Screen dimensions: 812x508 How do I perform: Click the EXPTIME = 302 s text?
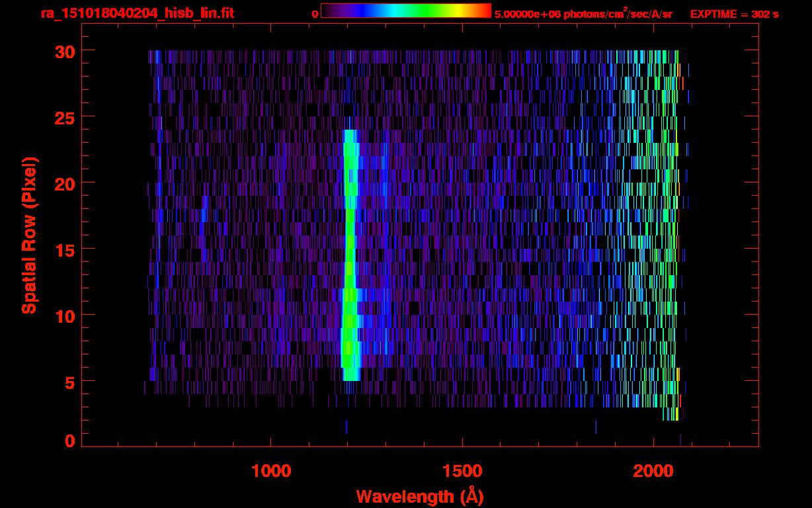click(x=734, y=14)
